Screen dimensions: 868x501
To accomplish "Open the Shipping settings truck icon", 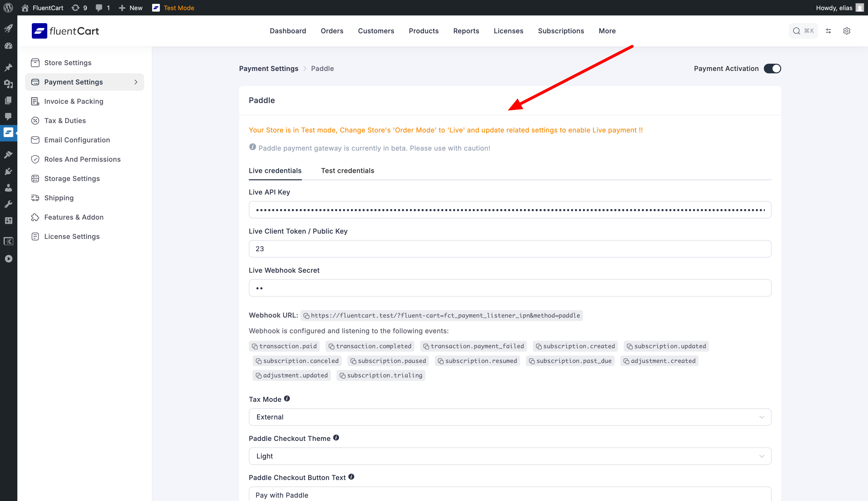I will [x=35, y=198].
